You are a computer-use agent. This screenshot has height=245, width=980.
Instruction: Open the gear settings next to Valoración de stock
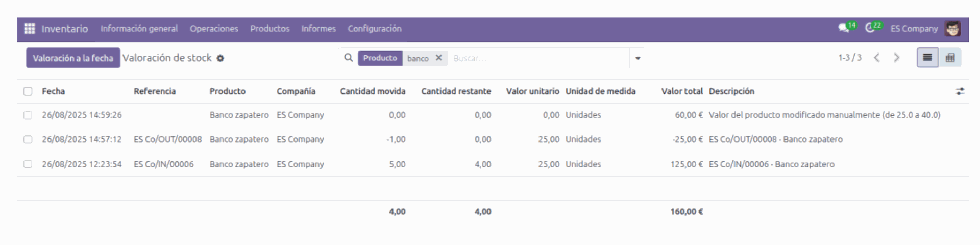click(220, 58)
